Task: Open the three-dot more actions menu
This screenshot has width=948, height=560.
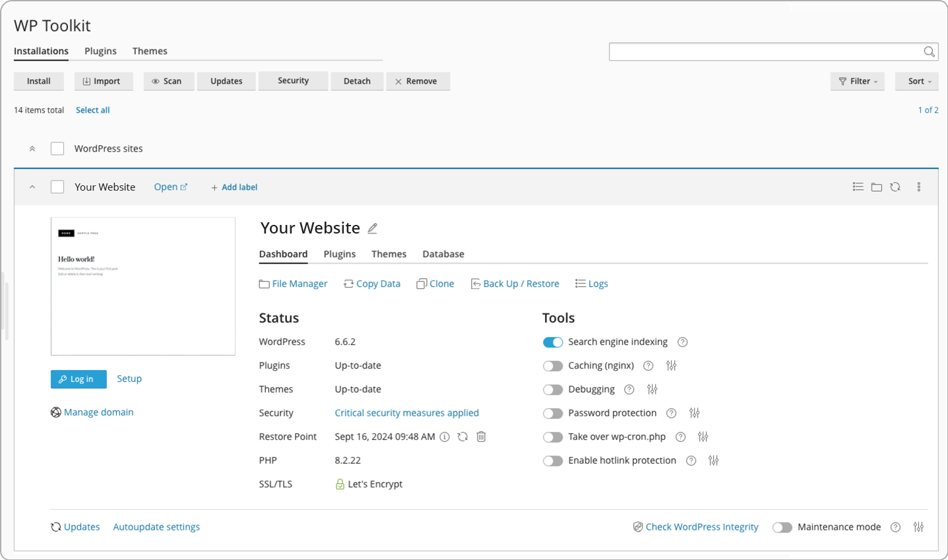Action: (918, 187)
